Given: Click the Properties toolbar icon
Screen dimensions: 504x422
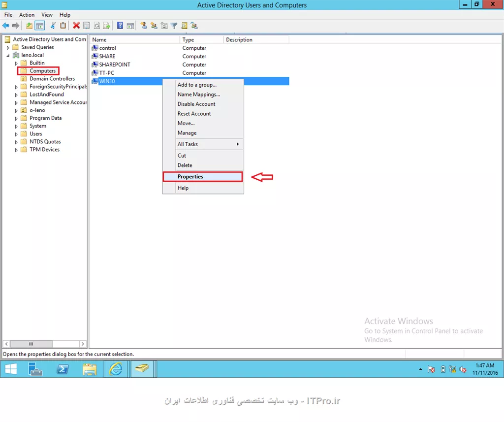Looking at the screenshot, I should (87, 26).
